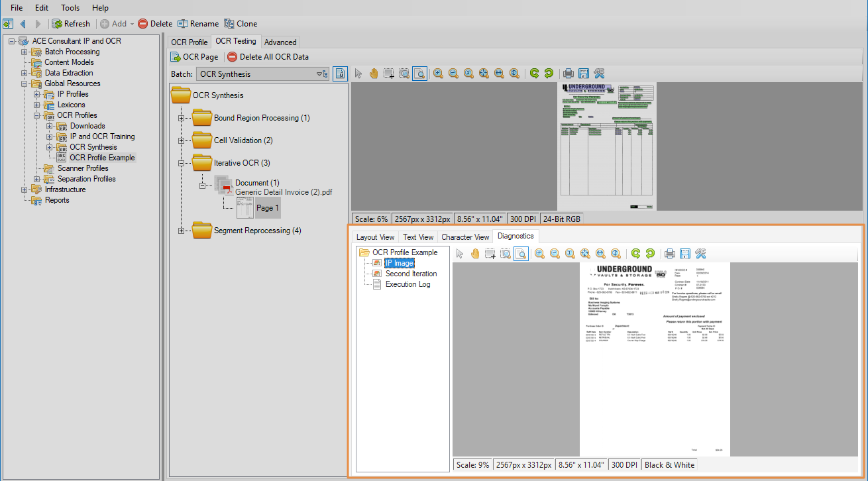Screen dimensions: 868x481
Task: Click the OCR Page button
Action: point(195,57)
